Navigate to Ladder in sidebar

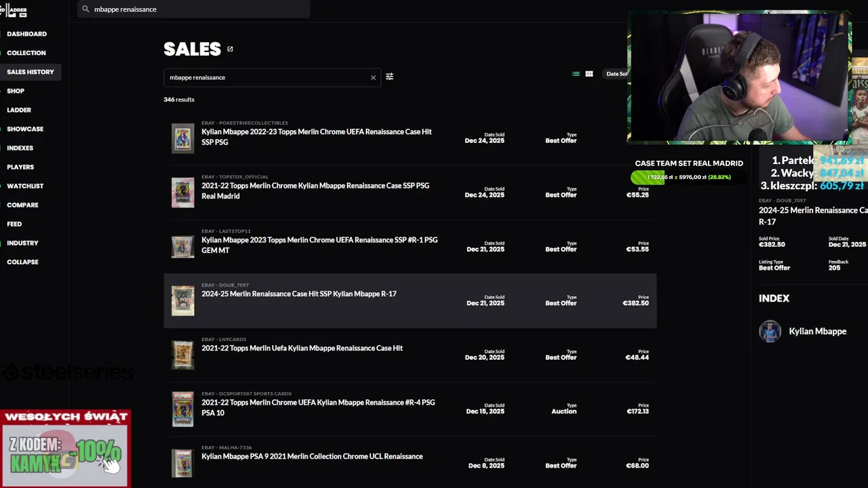19,110
